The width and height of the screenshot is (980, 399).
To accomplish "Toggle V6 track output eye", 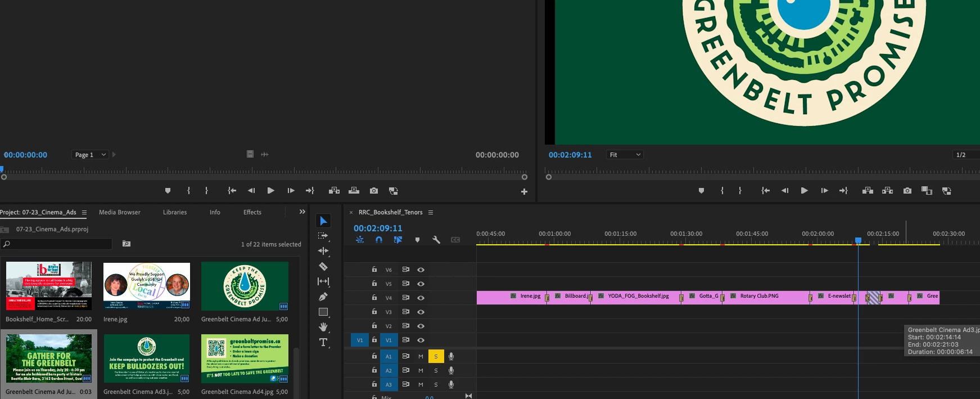I will pos(421,270).
